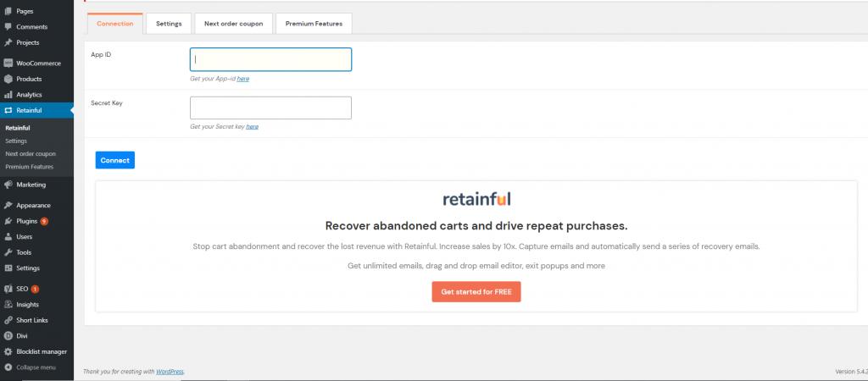Click the Yoast SEO icon

[8, 289]
